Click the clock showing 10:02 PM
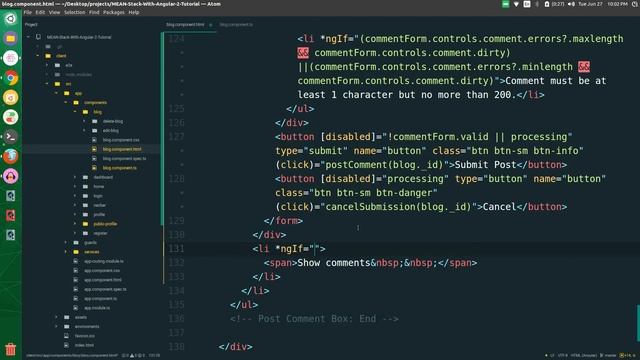640x360 pixels. (618, 4)
